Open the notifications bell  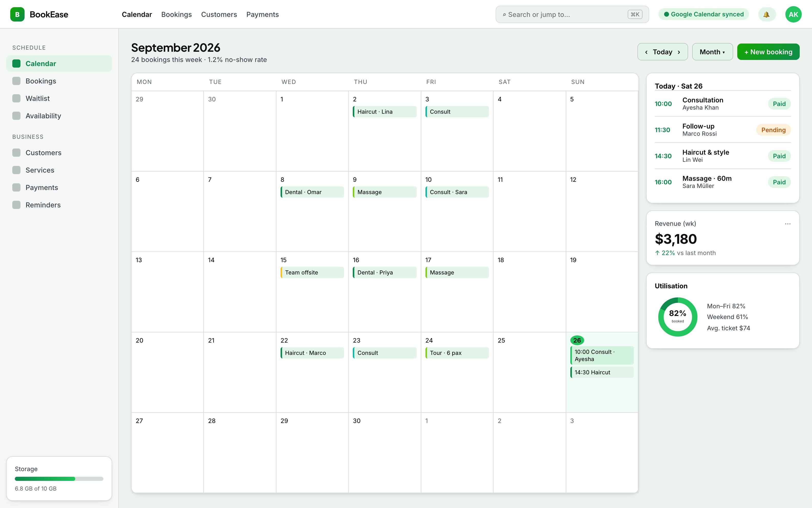click(x=767, y=14)
